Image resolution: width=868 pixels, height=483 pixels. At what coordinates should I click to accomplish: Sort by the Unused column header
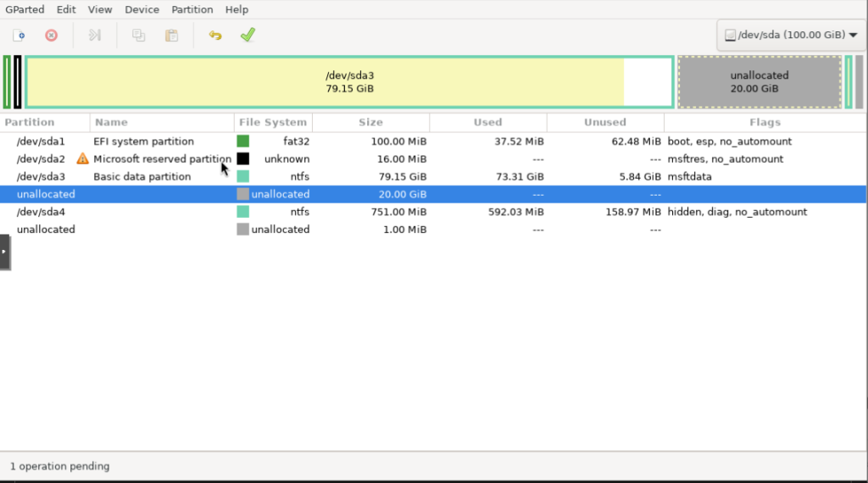coord(605,122)
